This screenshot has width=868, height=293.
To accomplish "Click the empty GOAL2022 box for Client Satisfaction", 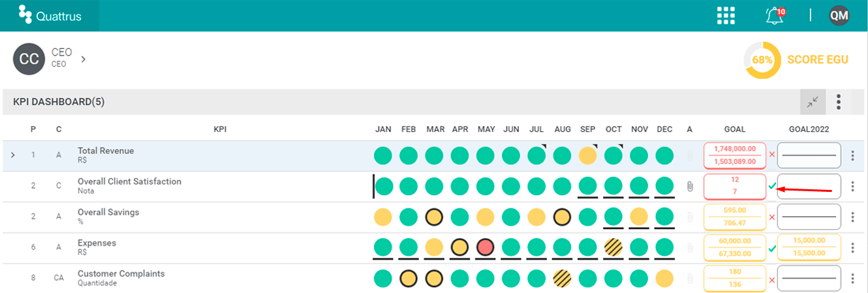I will [809, 187].
